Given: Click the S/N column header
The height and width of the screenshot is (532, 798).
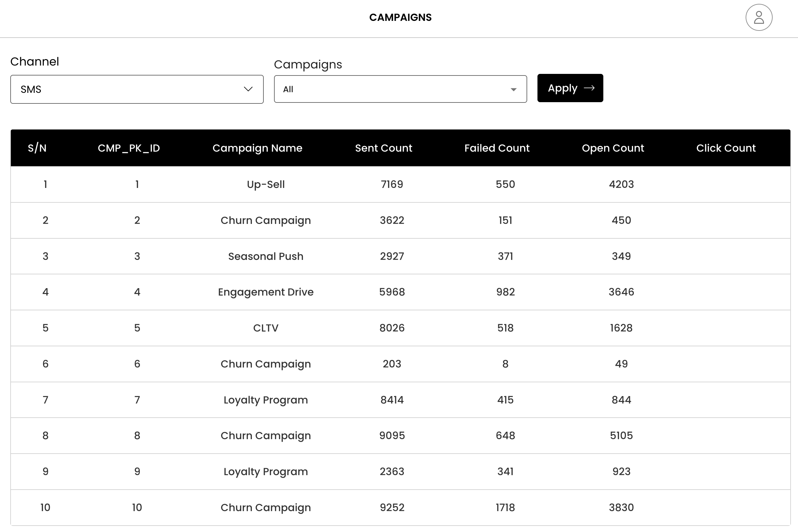Looking at the screenshot, I should pyautogui.click(x=37, y=148).
